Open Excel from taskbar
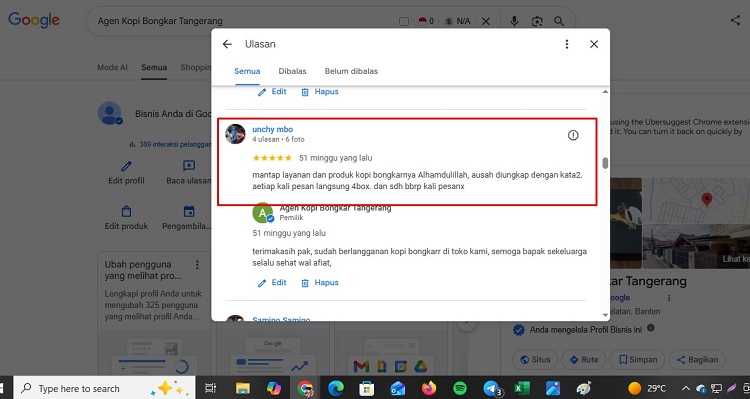This screenshot has width=750, height=399. 522,388
